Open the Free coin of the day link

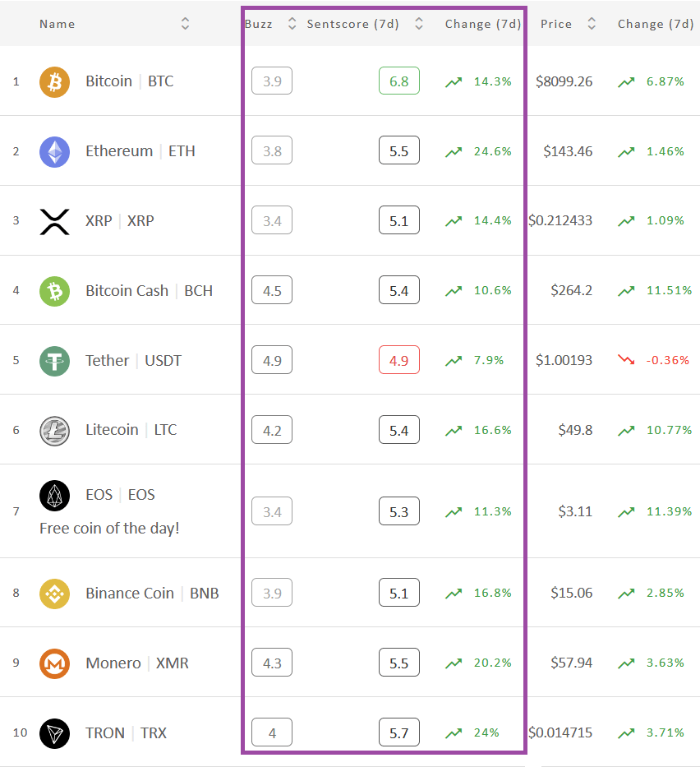[109, 529]
